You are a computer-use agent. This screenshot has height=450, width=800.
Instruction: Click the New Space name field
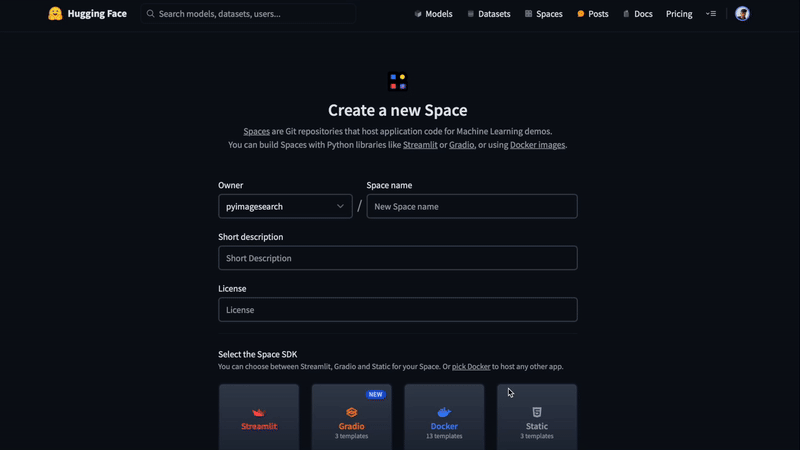click(x=472, y=206)
